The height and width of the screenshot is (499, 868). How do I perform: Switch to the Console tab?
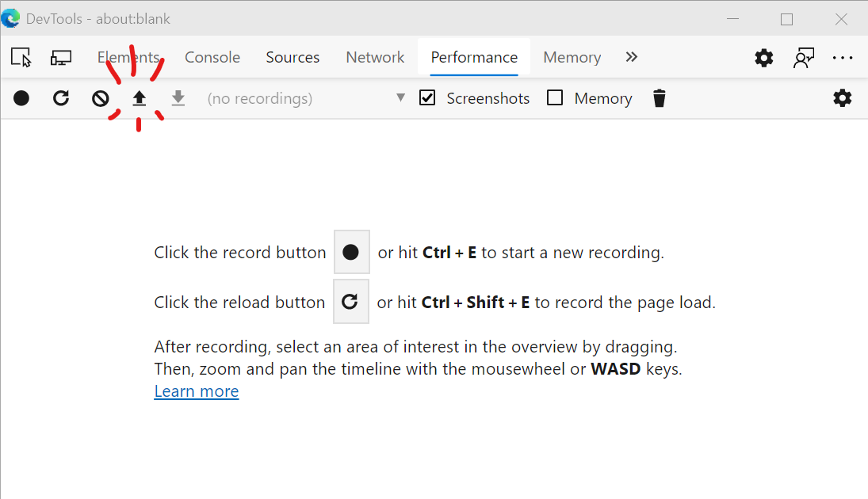pos(212,57)
